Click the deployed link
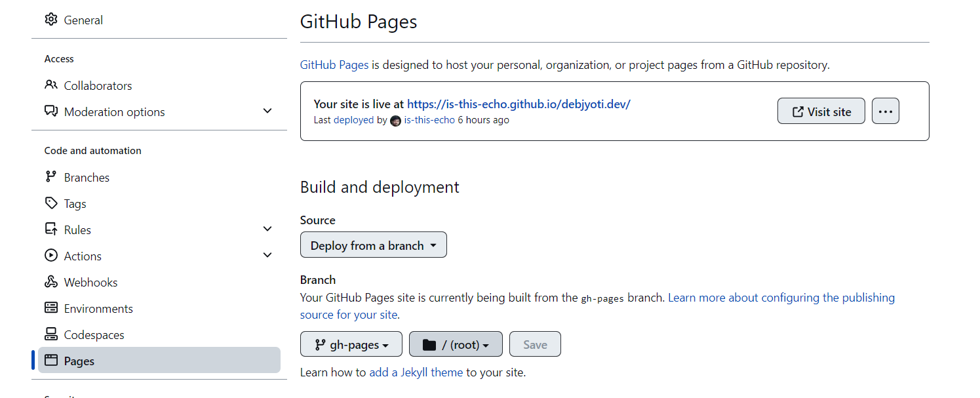 point(353,120)
